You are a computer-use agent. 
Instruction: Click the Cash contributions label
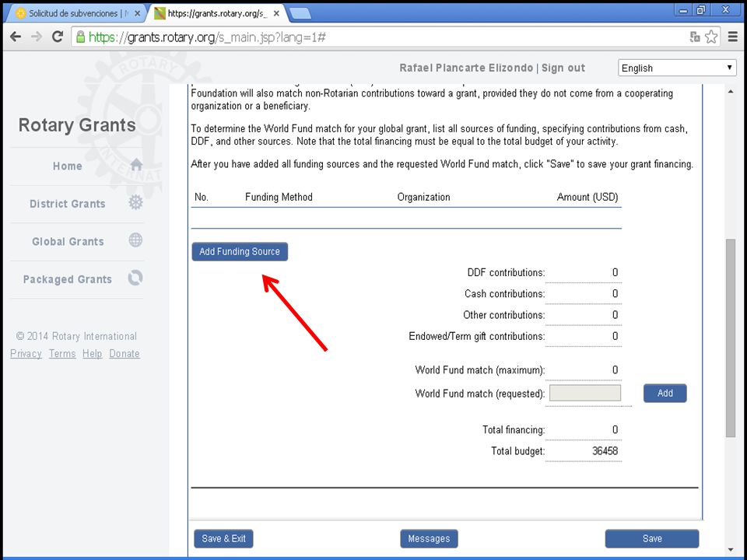pos(504,294)
